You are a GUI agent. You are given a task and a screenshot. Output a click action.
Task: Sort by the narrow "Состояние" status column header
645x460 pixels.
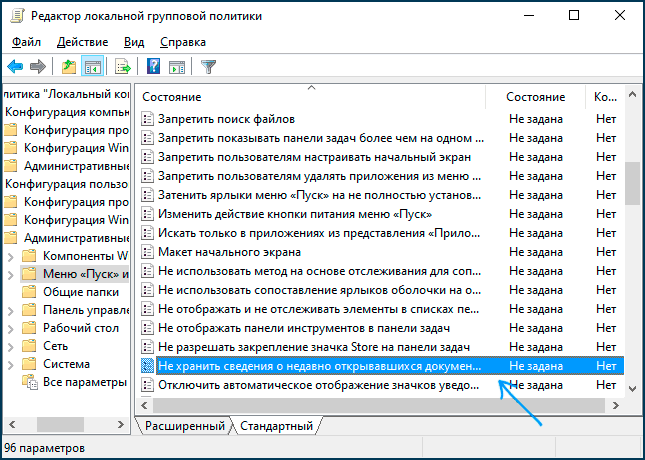pos(536,97)
